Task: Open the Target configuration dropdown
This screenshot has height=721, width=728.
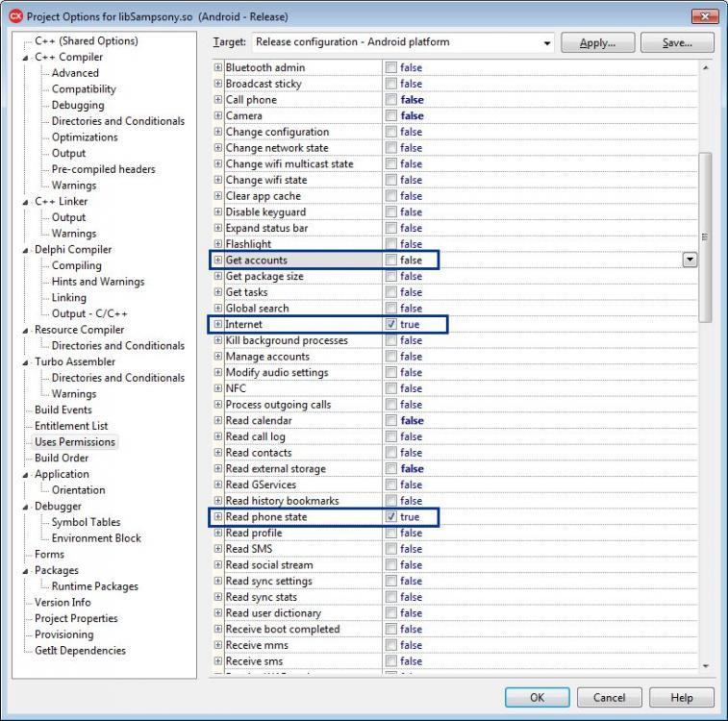Action: pyautogui.click(x=547, y=43)
